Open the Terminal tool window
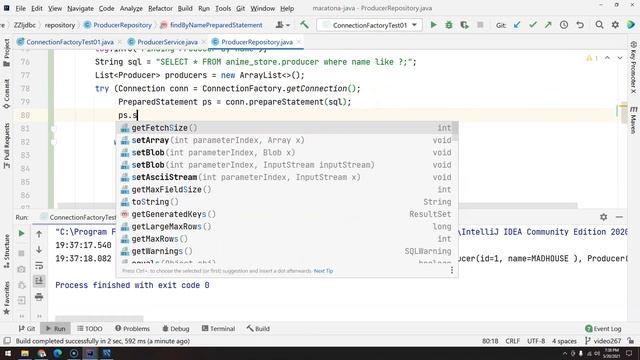Screen dimensions: 640x360 pyautogui.click(x=218, y=329)
